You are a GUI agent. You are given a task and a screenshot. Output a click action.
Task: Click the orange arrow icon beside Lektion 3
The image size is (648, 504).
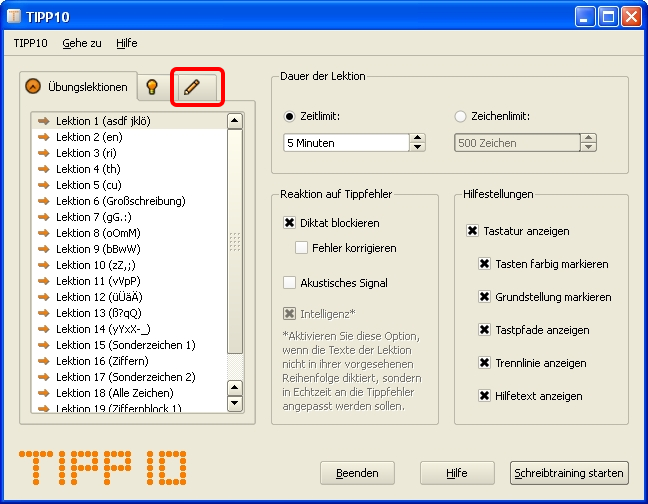(44, 153)
